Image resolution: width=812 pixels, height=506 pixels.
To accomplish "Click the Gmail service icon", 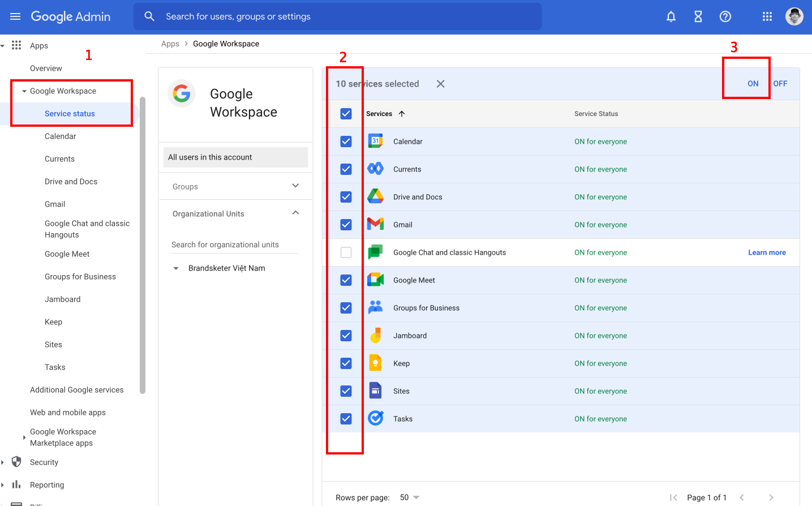I will (375, 224).
